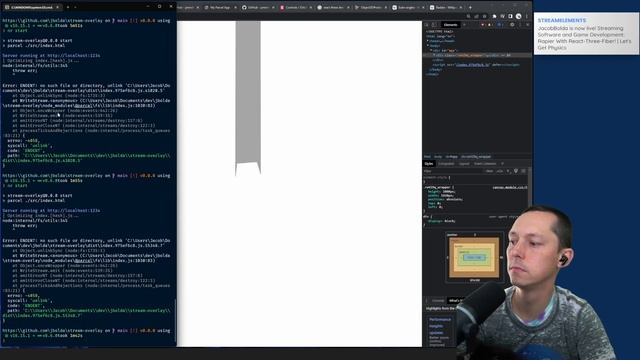Open the DevTools more tabs chevron
Image resolution: width=640 pixels, height=360 pixels.
pos(464,25)
